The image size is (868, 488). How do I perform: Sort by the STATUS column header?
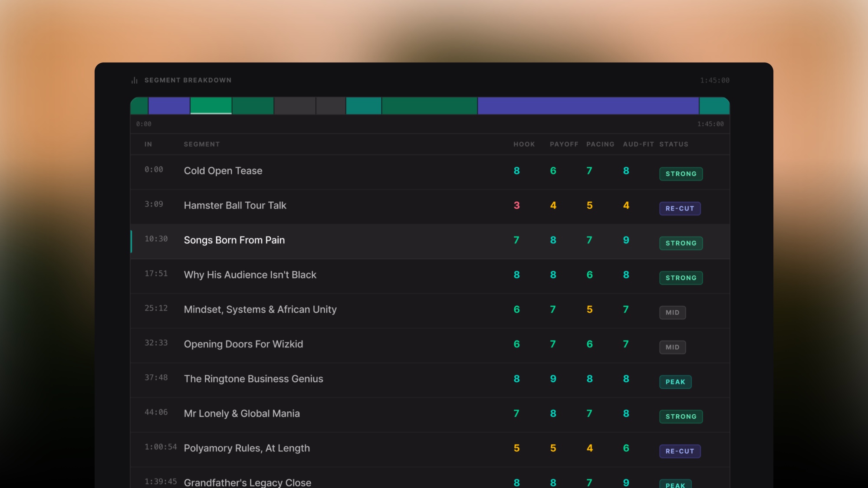coord(674,144)
